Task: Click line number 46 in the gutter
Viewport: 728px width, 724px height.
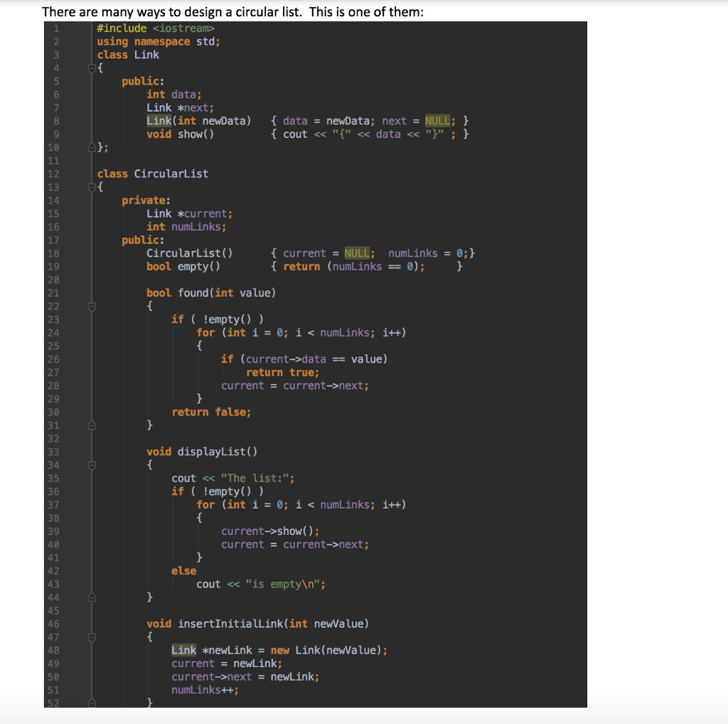Action: [53, 624]
